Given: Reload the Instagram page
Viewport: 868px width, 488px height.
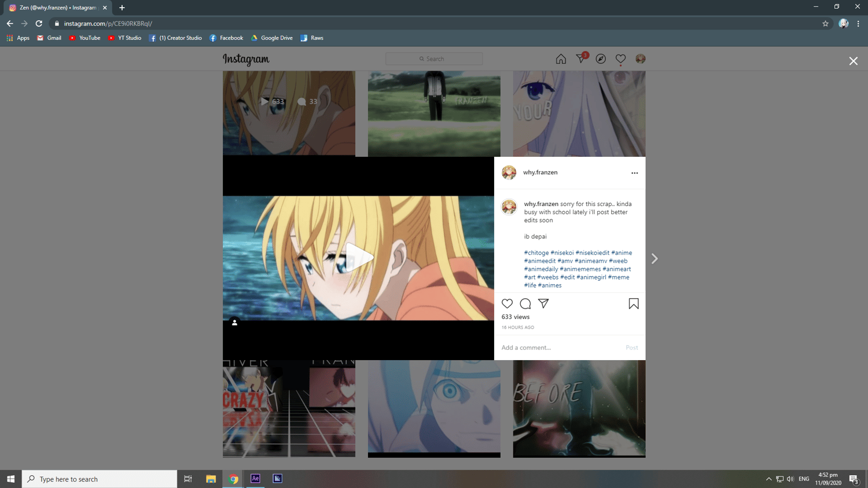Looking at the screenshot, I should coord(39,24).
